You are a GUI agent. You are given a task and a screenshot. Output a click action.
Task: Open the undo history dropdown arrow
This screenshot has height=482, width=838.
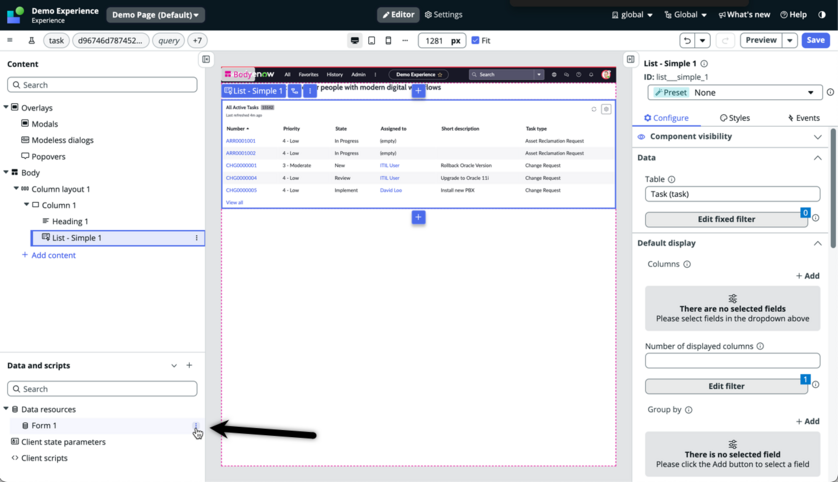[x=702, y=40]
